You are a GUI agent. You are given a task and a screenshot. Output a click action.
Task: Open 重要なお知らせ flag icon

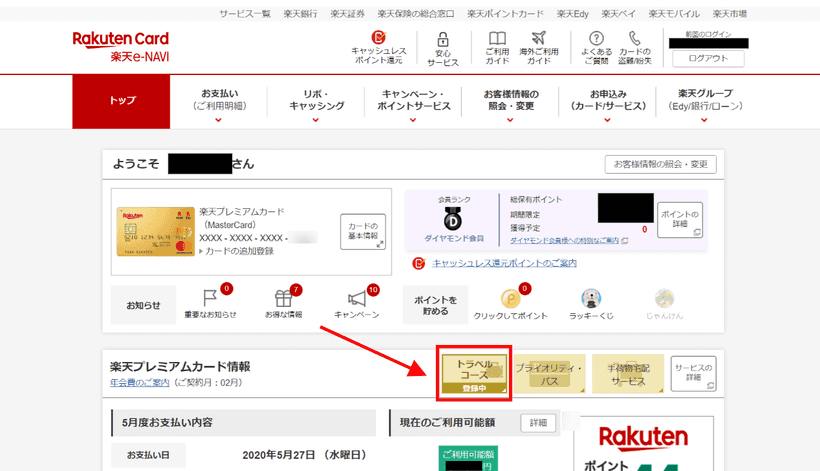210,303
